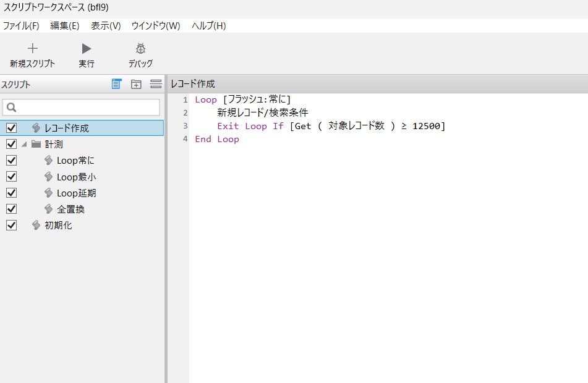Click the [フラッシュ:常に] option text
588x383 pixels.
pyautogui.click(x=257, y=99)
